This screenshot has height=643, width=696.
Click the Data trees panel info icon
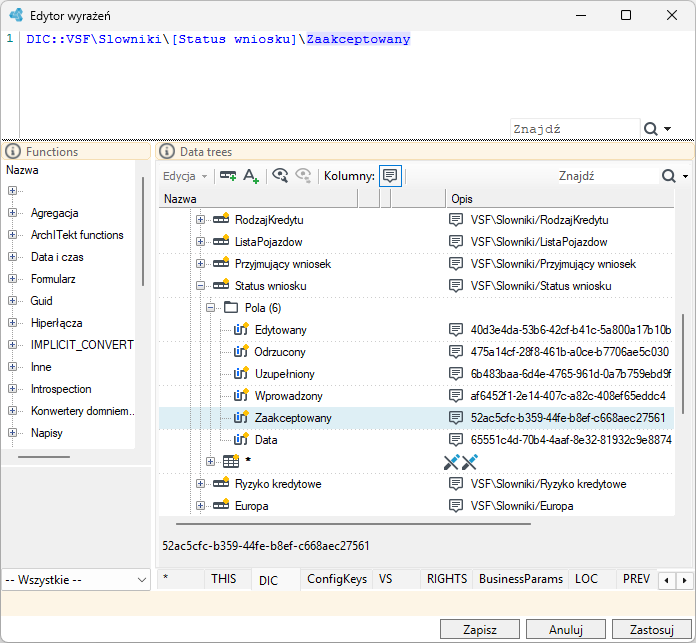(167, 151)
